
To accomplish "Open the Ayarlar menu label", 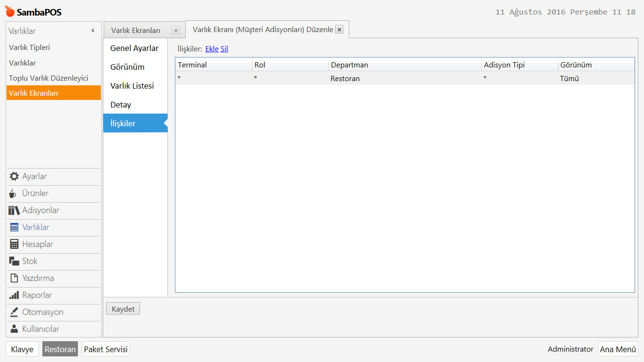I will tap(34, 176).
